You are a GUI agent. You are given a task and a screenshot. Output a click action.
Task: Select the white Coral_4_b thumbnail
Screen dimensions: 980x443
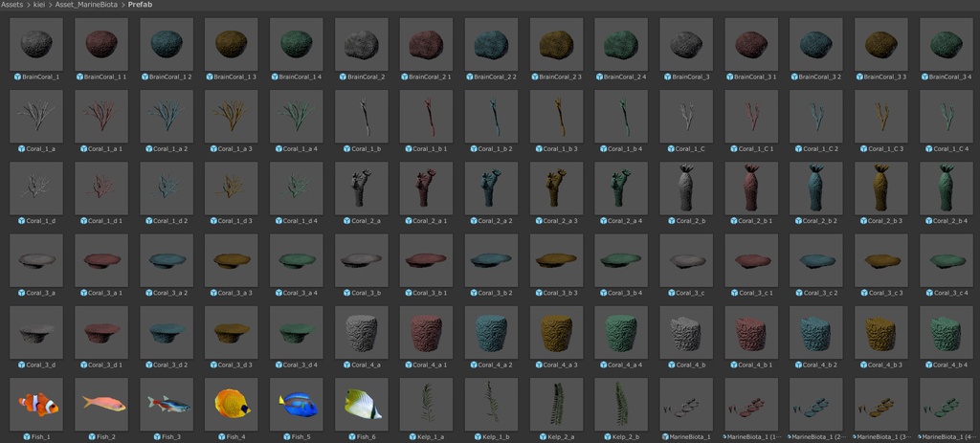[x=686, y=332]
